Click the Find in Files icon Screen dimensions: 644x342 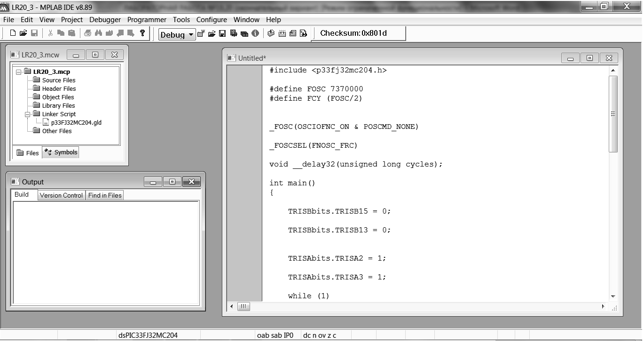pyautogui.click(x=109, y=33)
